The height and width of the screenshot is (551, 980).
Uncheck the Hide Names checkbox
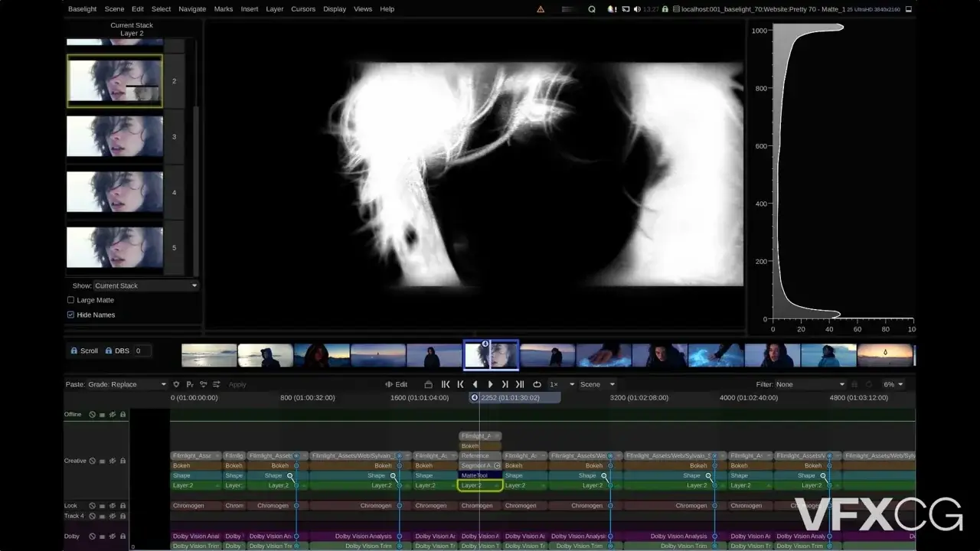click(71, 315)
